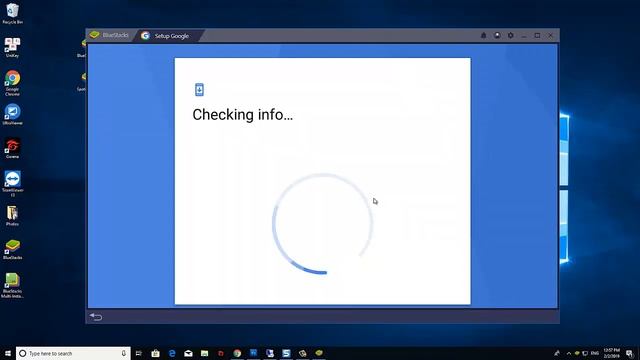Click the phone download icon above Checking info

click(199, 89)
